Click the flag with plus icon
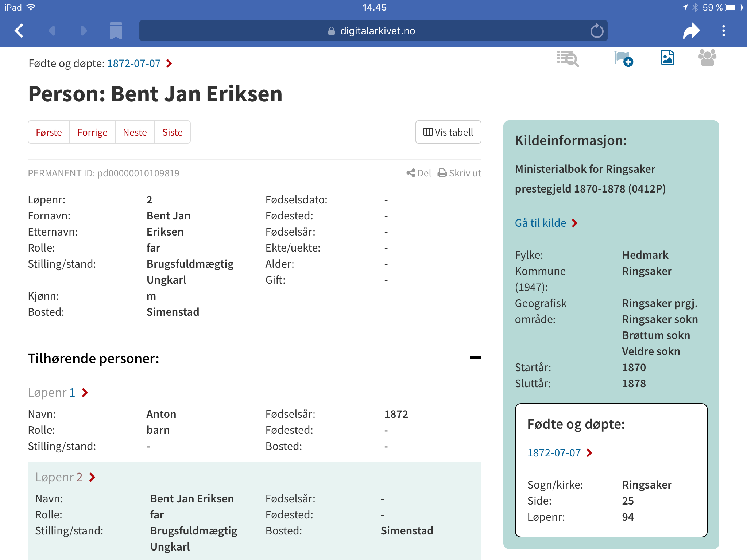Viewport: 747px width, 560px height. point(623,58)
